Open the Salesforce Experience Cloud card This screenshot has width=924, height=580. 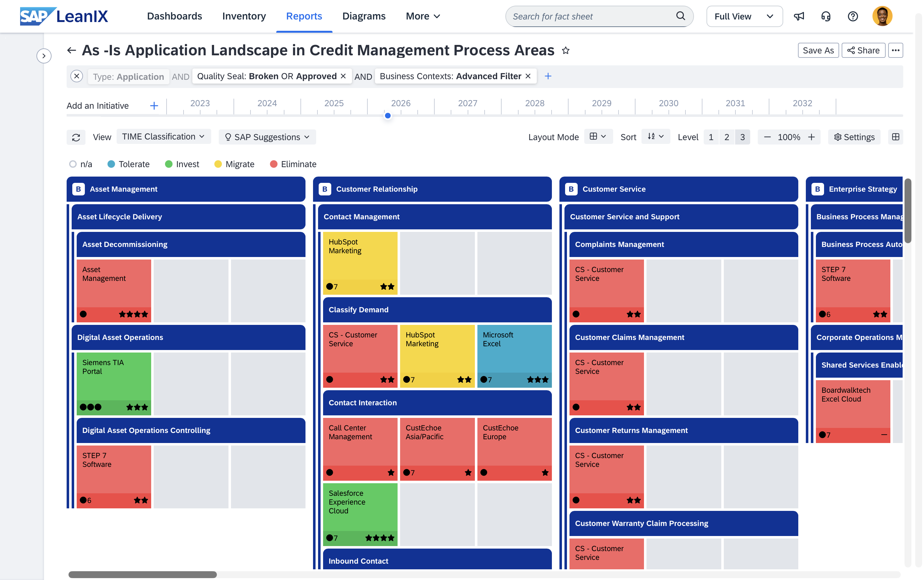click(360, 514)
